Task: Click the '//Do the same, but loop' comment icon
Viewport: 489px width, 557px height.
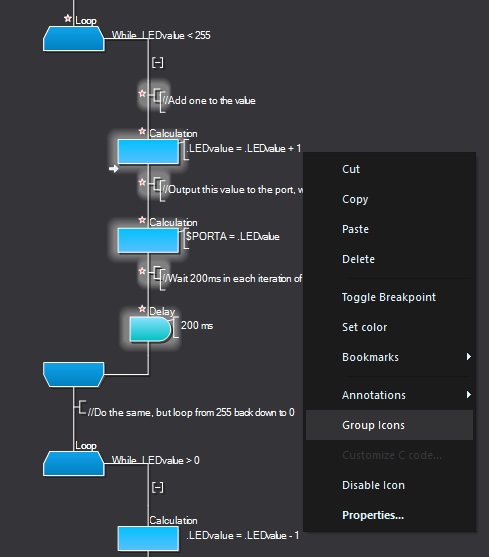Action: click(81, 408)
